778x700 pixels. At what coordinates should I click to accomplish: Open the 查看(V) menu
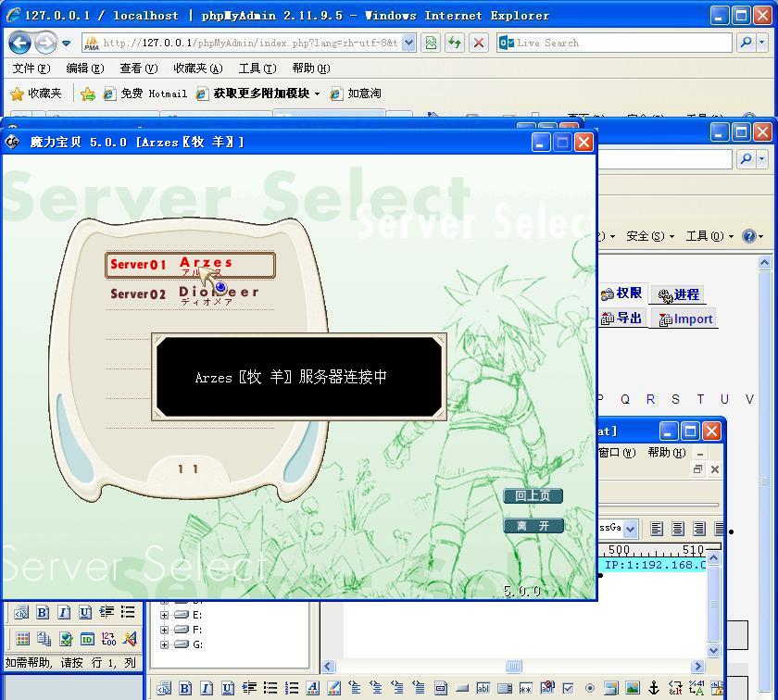[x=138, y=69]
